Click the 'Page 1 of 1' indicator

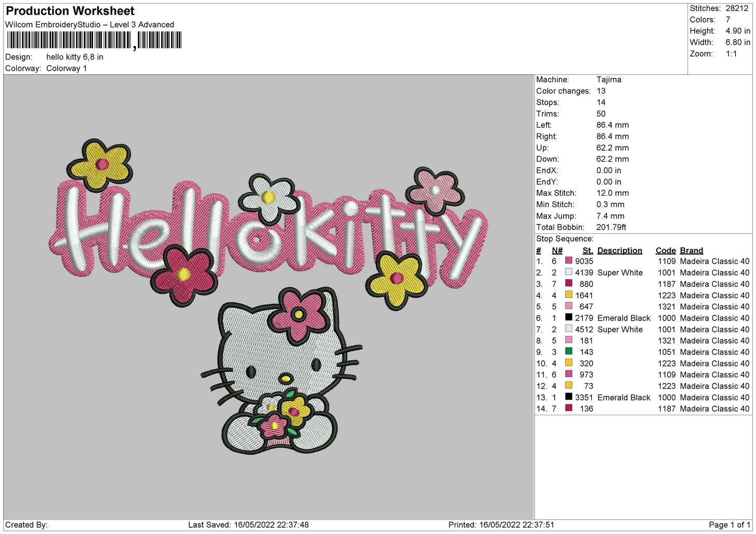click(x=730, y=525)
